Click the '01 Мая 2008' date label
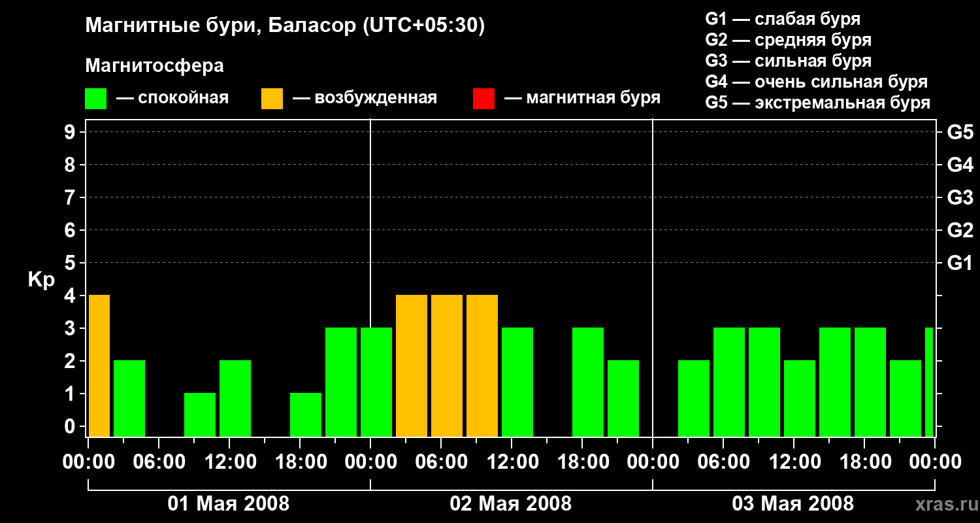The image size is (980, 523). 229,504
